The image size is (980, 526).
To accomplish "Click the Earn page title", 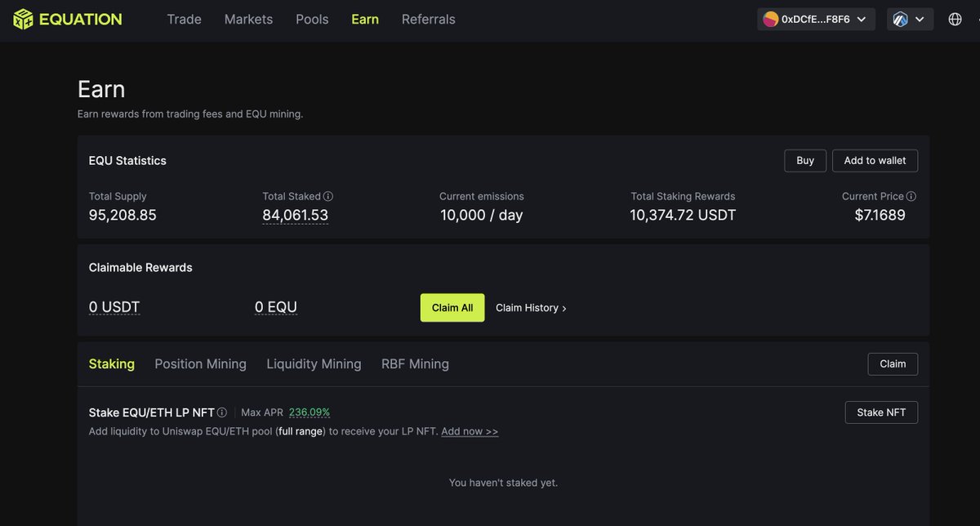I will click(x=101, y=88).
